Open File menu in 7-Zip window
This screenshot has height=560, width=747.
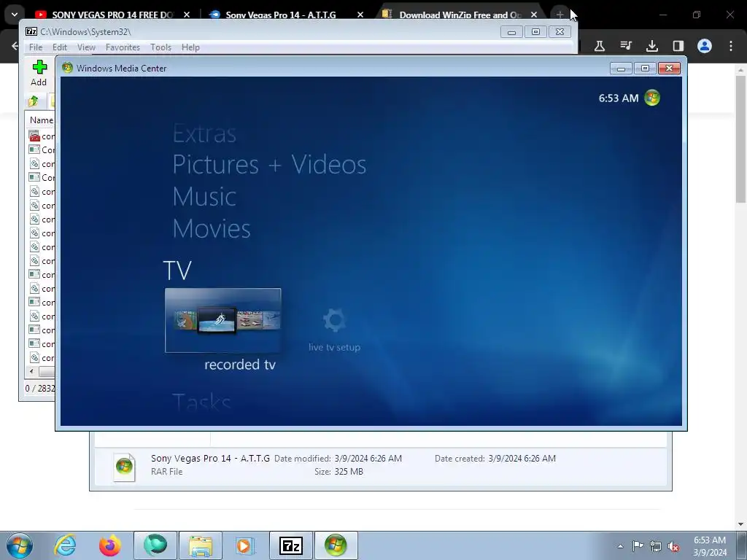[x=36, y=47]
